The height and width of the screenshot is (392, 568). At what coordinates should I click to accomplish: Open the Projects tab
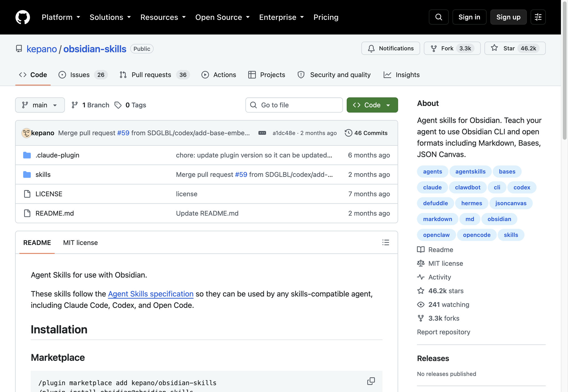[267, 75]
